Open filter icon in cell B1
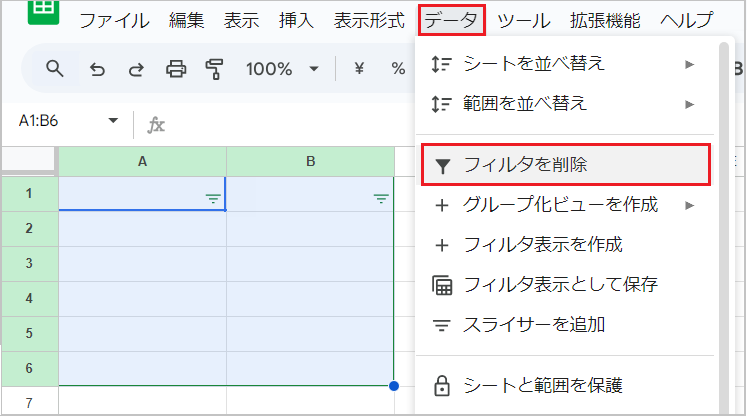 [x=381, y=199]
